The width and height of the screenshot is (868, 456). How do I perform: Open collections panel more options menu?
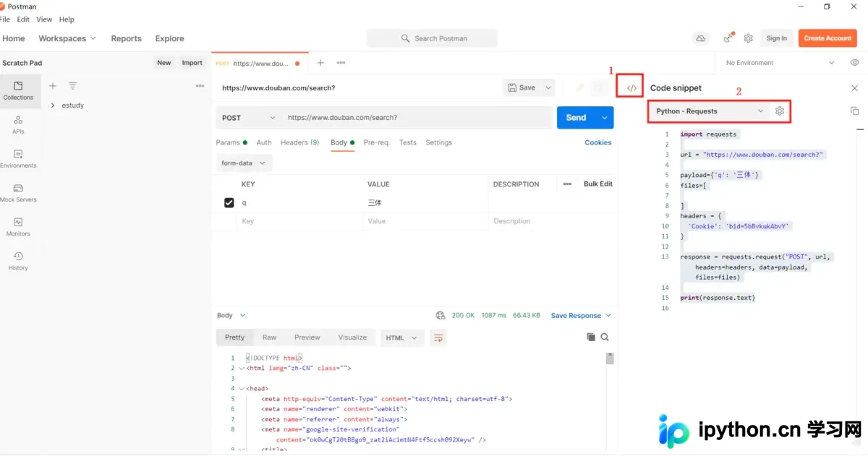[x=200, y=85]
